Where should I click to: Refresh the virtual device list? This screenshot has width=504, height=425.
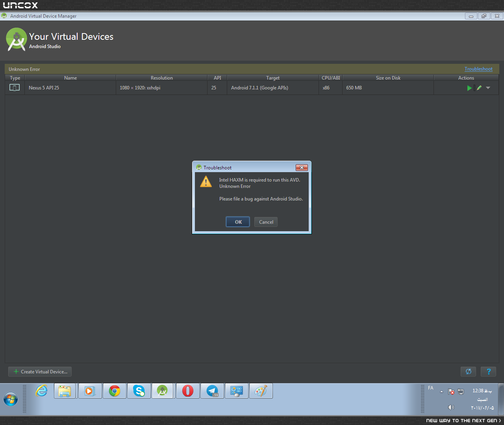pyautogui.click(x=469, y=371)
